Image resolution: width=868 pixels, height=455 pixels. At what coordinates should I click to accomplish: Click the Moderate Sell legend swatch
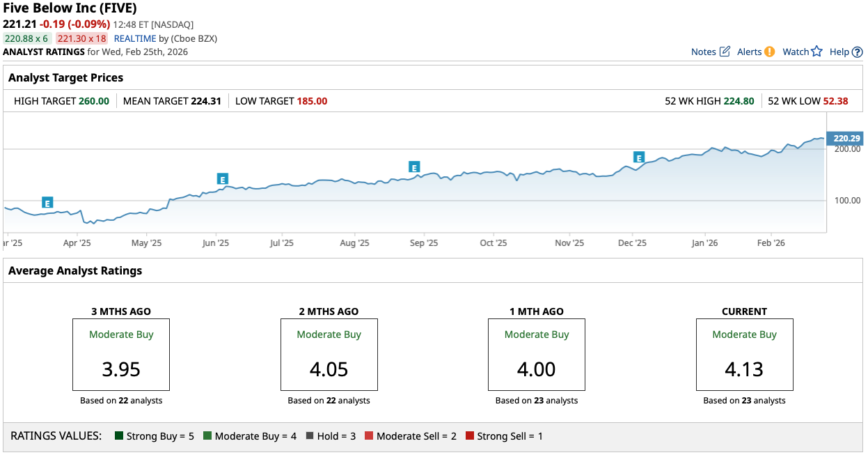coord(369,436)
